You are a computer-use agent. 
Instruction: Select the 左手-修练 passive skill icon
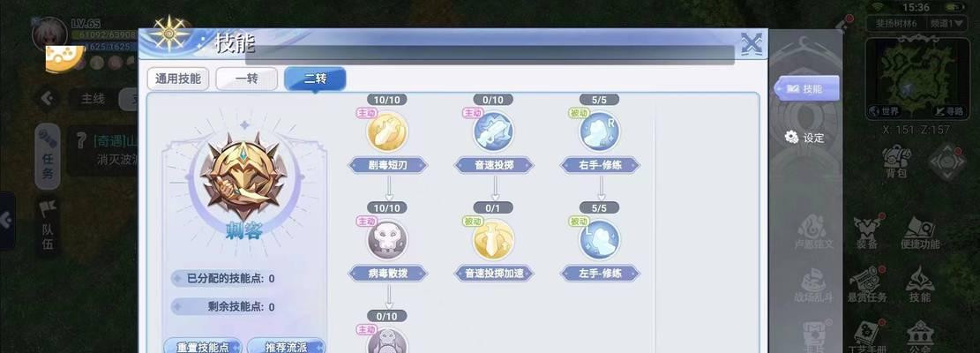coord(600,240)
